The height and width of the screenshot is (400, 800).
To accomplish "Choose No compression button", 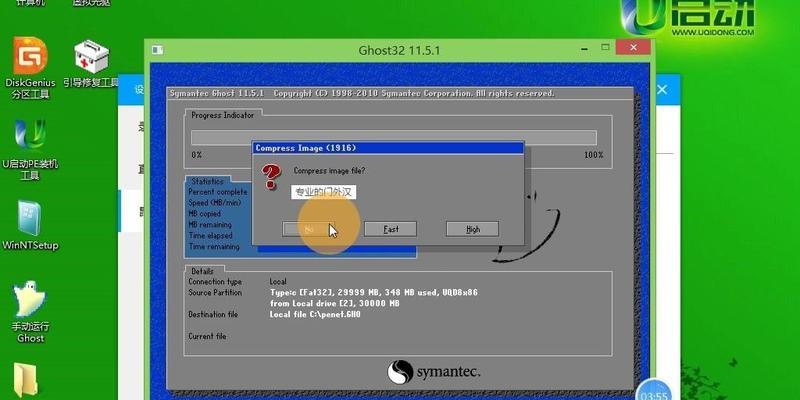I will coord(308,229).
